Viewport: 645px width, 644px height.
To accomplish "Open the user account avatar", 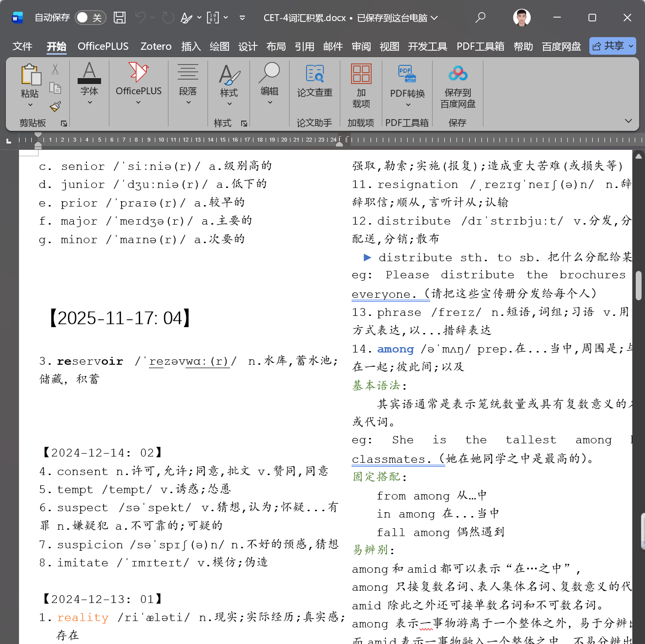I will pos(522,18).
